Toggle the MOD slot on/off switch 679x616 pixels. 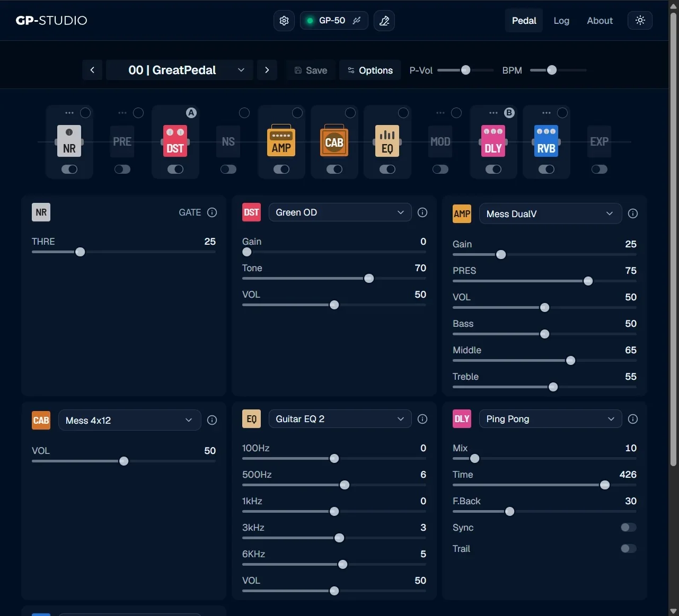(440, 169)
